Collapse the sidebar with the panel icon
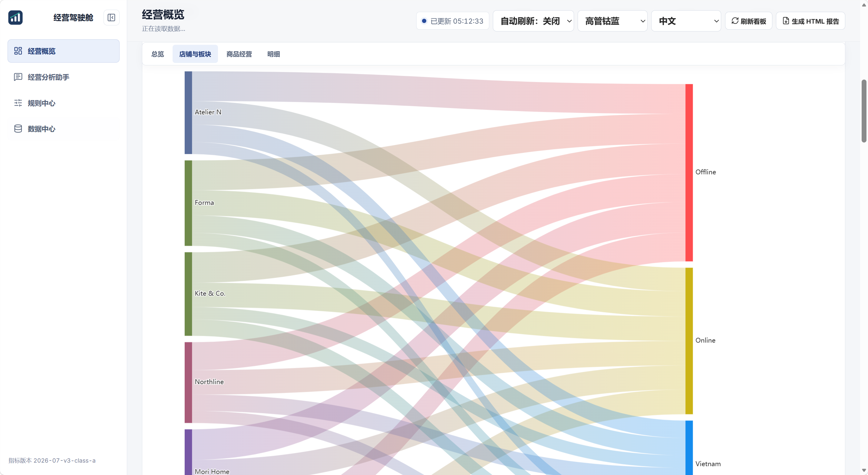 tap(111, 18)
